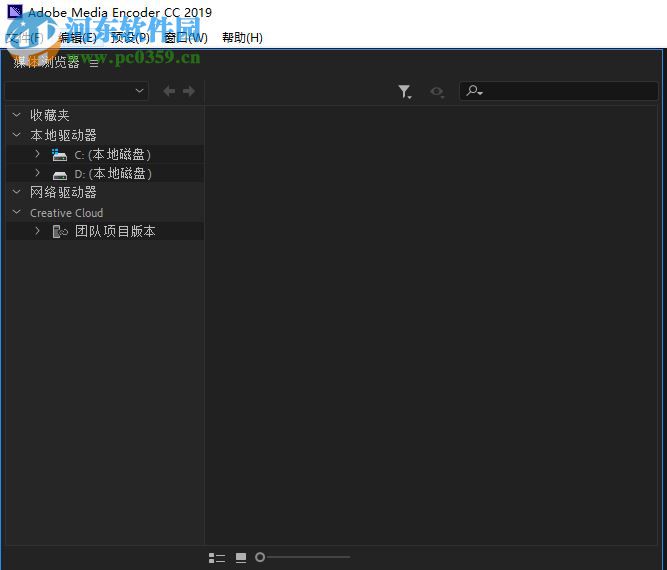Expand the C: (本地磁盘) drive
Screen dimensions: 667x570
(x=37, y=154)
